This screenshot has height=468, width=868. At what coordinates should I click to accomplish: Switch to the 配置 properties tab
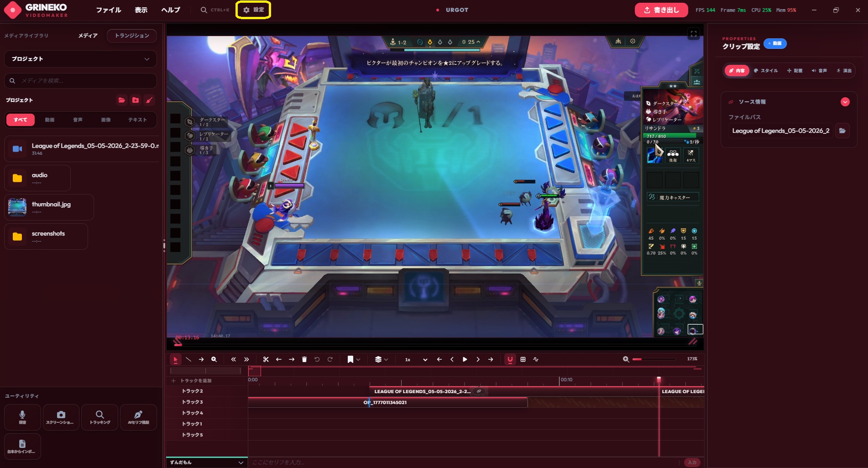point(795,71)
